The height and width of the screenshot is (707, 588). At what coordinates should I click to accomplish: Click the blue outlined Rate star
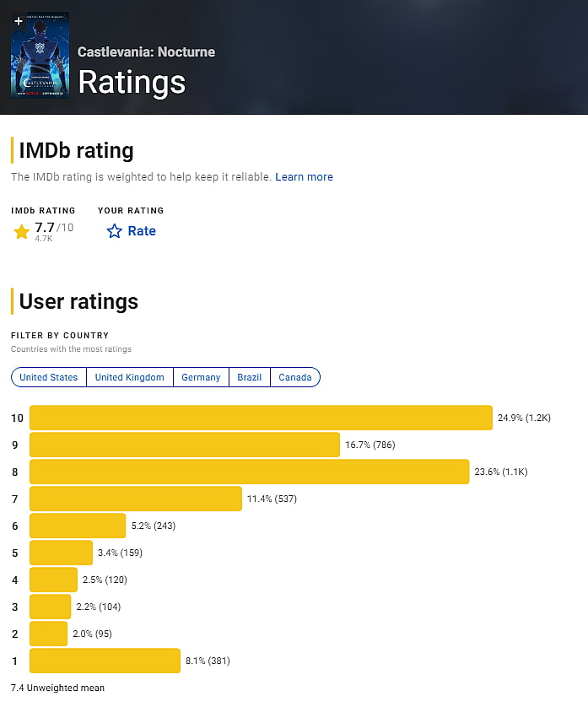115,231
